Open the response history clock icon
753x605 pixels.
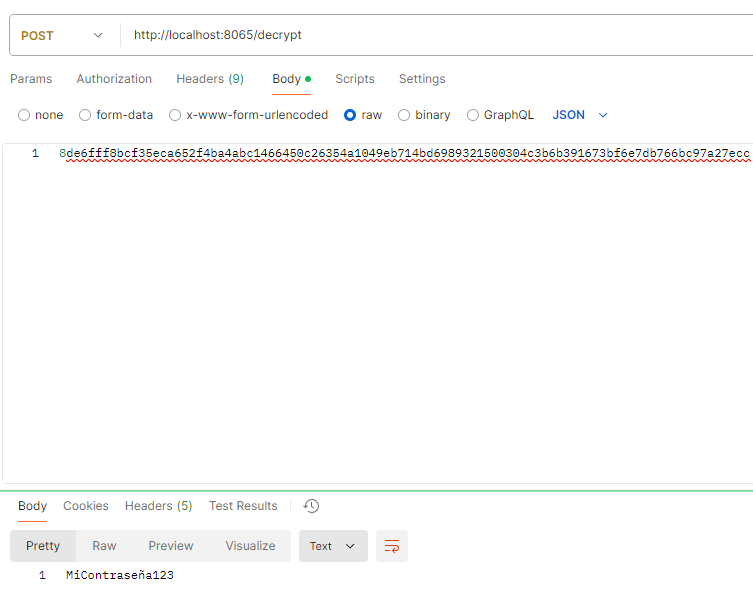click(311, 506)
